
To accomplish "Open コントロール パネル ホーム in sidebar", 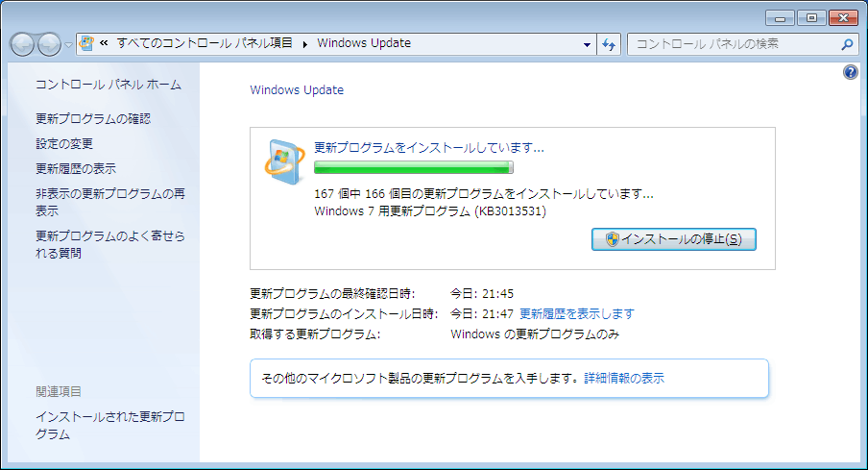I will 108,86.
